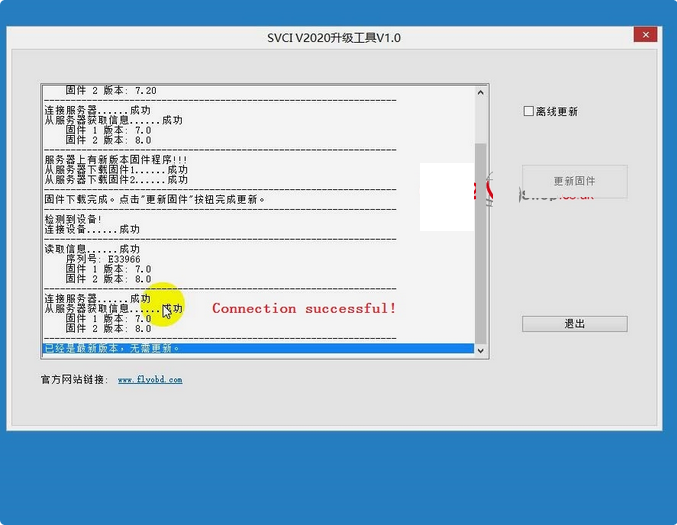Click the line 检测到设备!

coord(73,219)
